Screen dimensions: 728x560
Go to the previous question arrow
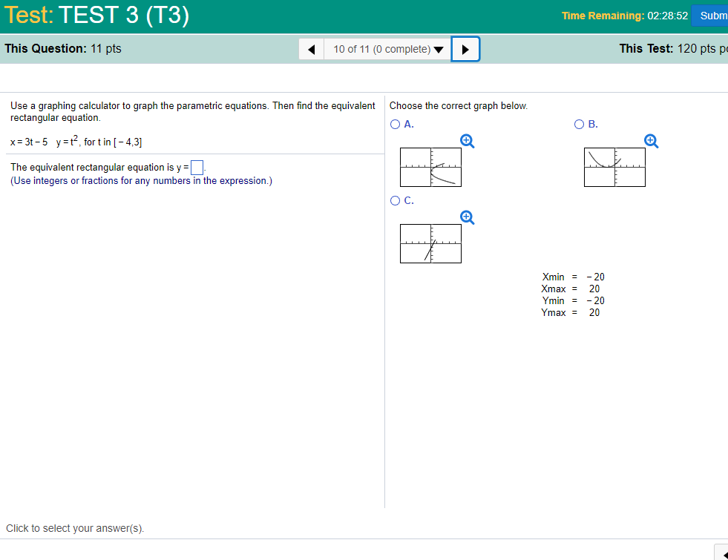click(x=312, y=49)
